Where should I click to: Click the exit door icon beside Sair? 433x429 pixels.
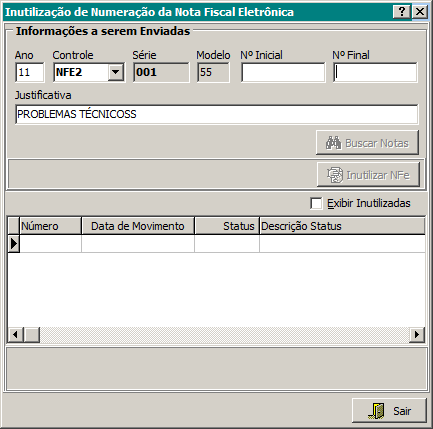377,411
